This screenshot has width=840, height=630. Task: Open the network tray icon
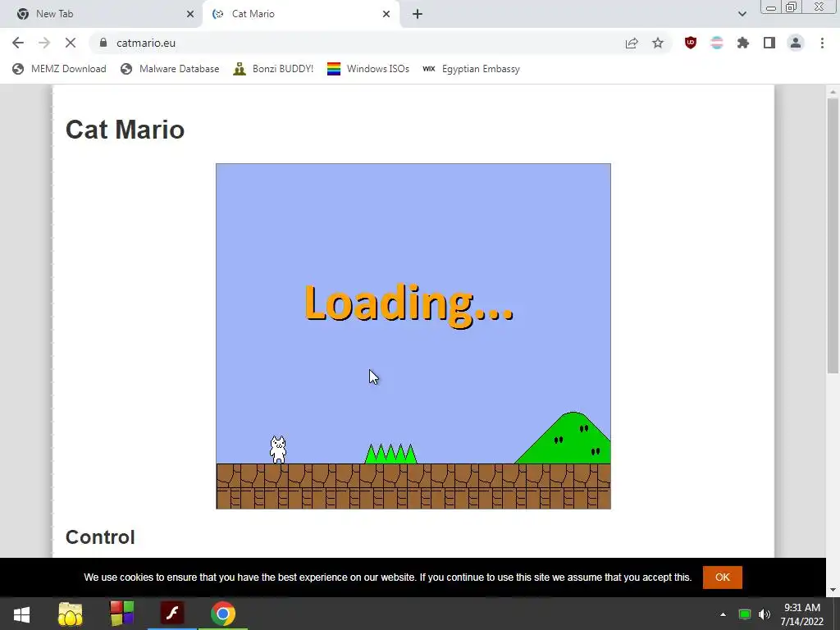pyautogui.click(x=745, y=614)
